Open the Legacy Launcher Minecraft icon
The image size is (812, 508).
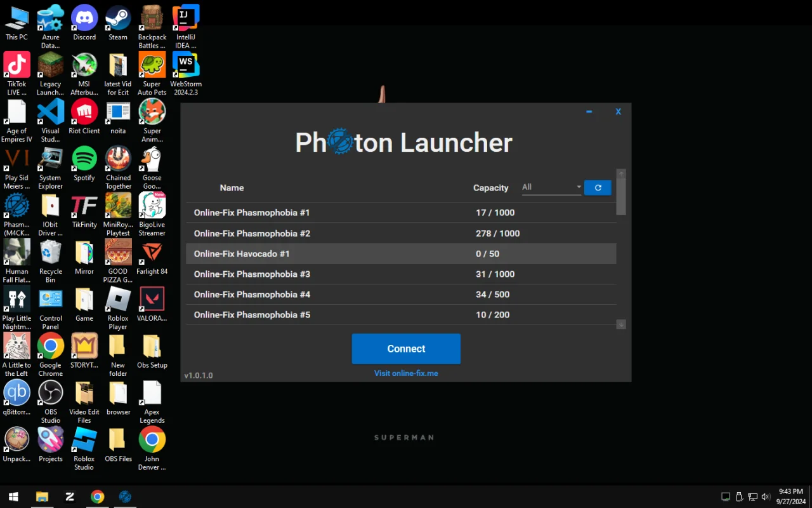(51, 74)
